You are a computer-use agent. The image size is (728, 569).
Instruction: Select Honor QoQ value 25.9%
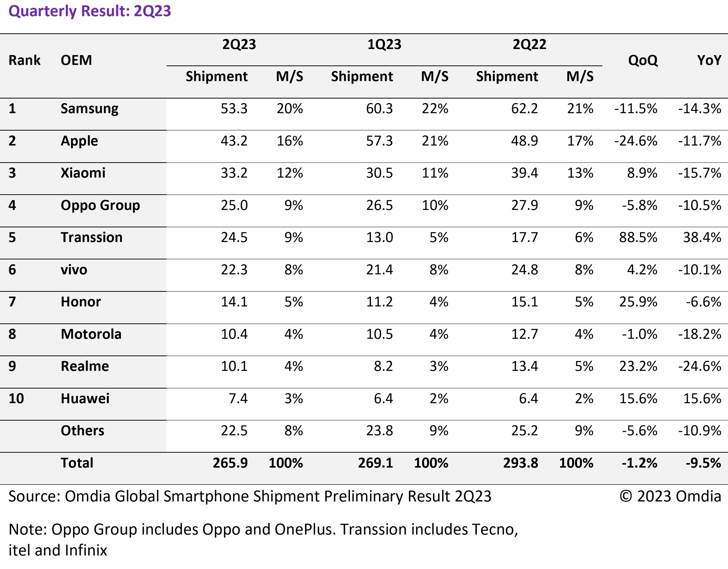click(x=638, y=302)
